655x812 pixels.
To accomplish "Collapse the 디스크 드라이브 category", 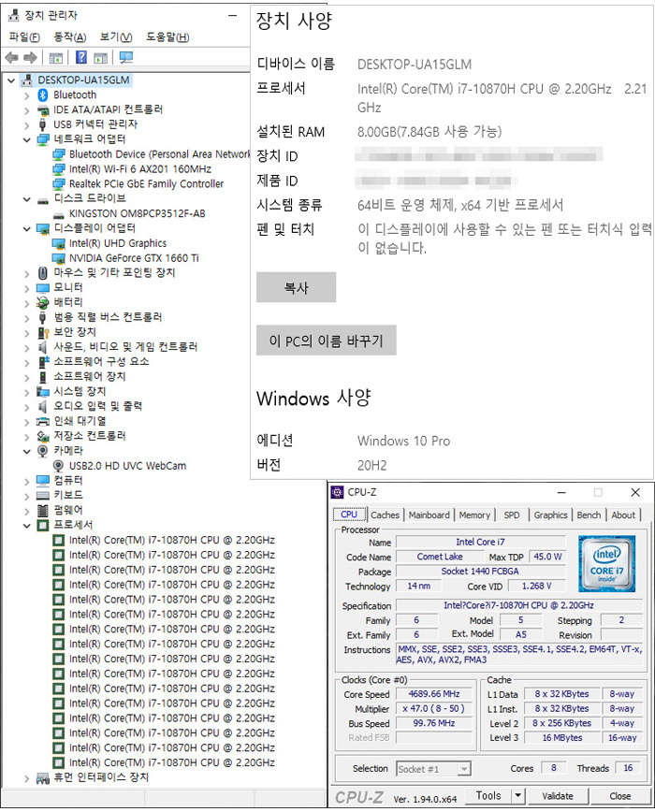I will pyautogui.click(x=26, y=199).
